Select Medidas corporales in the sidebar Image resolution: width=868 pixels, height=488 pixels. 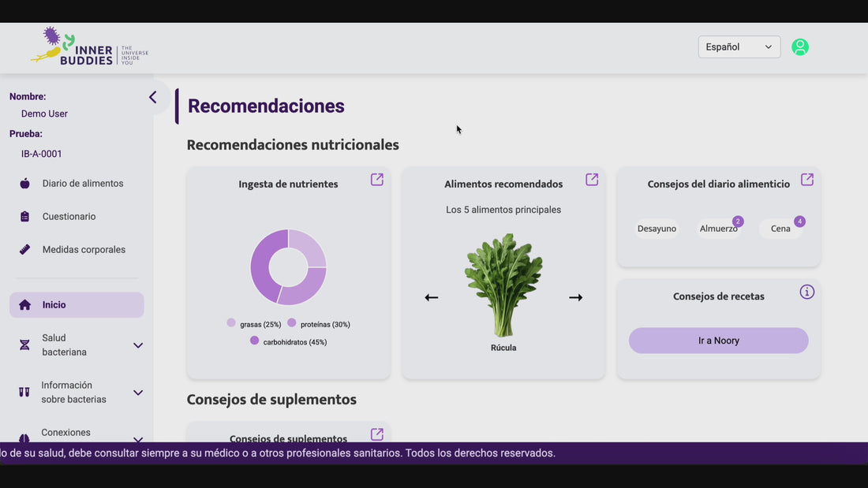point(84,250)
